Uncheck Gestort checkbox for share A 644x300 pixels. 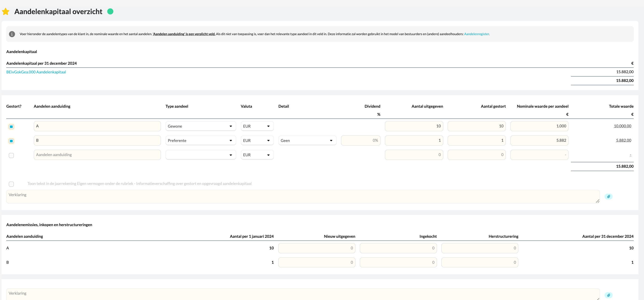[11, 127]
